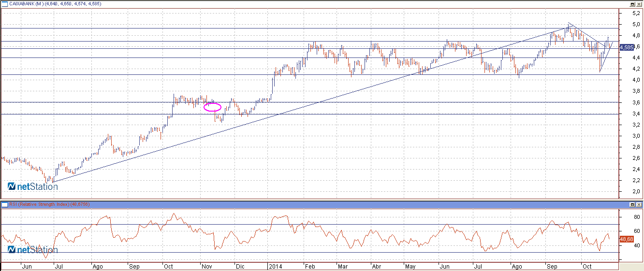Image resolution: width=644 pixels, height=271 pixels.
Task: Click the Nov label on time axis
Action: 206,266
